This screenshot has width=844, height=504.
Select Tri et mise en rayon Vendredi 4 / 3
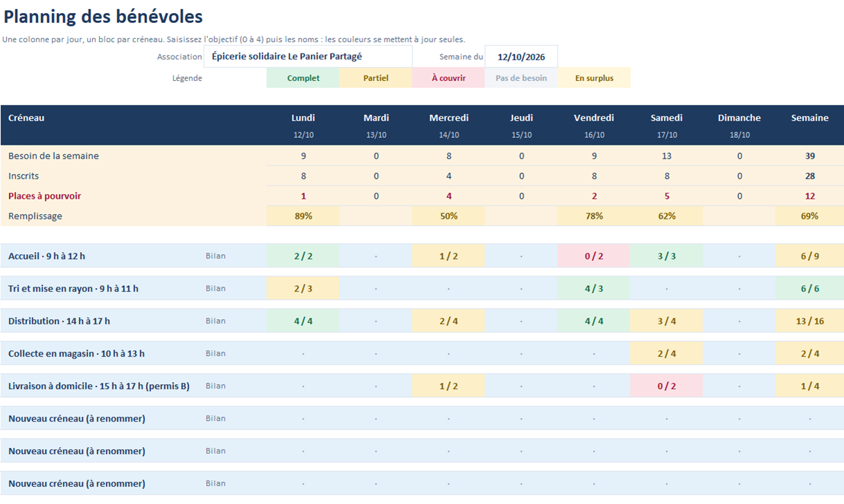tap(594, 289)
